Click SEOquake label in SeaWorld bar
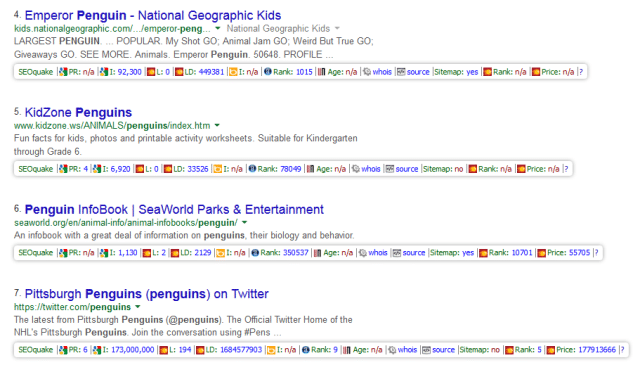The width and height of the screenshot is (640, 365). coord(36,253)
